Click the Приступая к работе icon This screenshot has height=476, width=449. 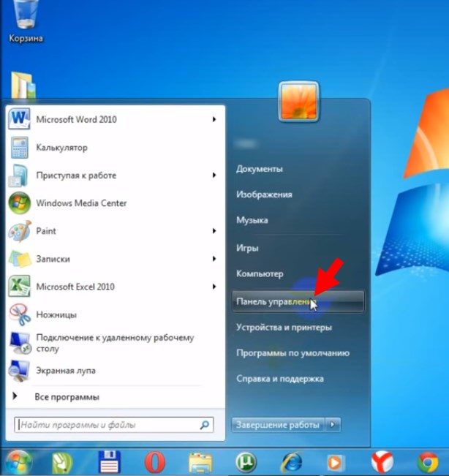pyautogui.click(x=19, y=175)
